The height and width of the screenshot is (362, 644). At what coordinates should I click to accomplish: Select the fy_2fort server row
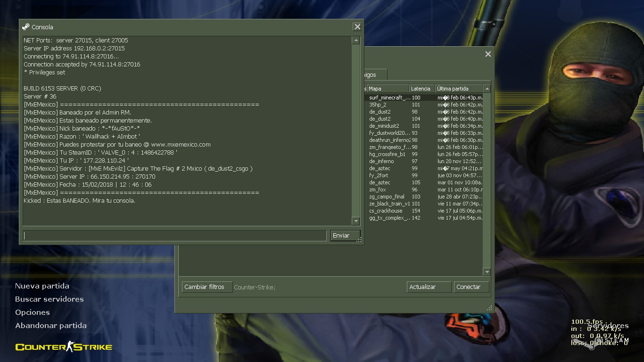424,175
